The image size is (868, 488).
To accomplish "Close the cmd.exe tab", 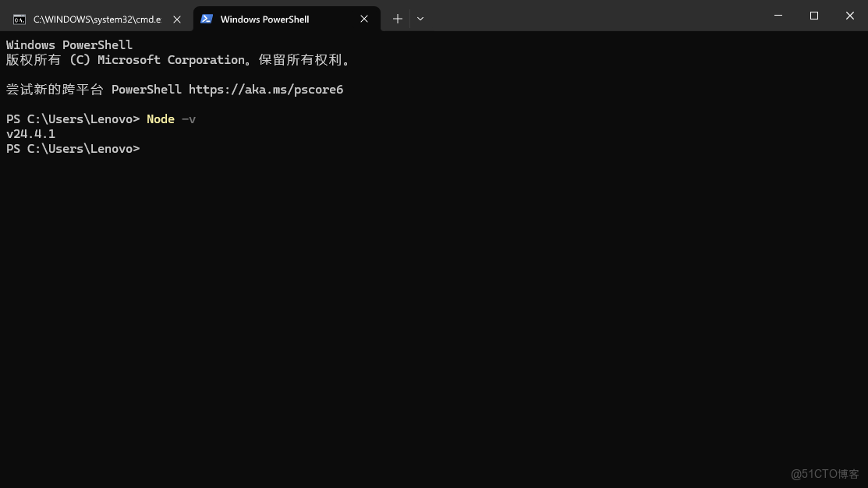I will coord(177,19).
